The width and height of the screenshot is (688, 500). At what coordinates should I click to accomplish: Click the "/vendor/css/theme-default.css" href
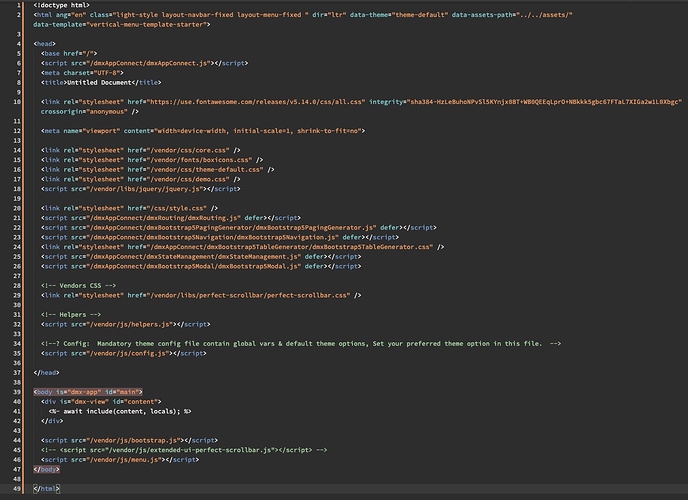tap(207, 169)
